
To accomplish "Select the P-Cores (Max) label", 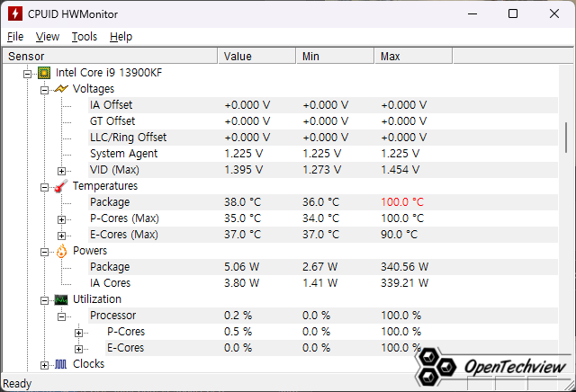I will pos(124,218).
